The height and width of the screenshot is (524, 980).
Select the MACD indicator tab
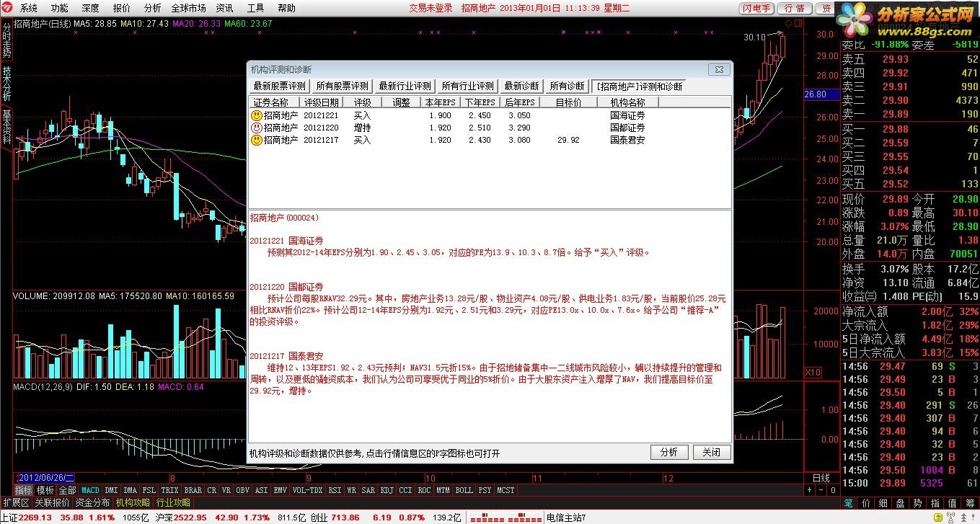coord(90,490)
